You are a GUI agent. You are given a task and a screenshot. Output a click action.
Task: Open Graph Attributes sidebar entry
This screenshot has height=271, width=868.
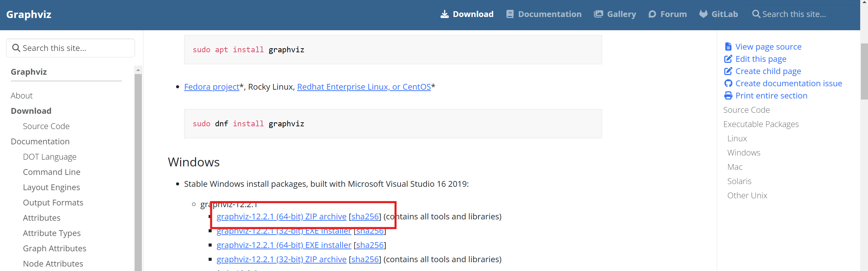(x=55, y=248)
